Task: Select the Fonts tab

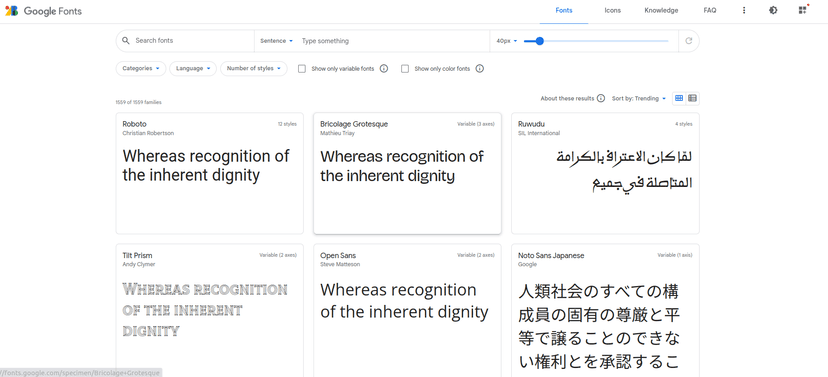Action: point(564,11)
